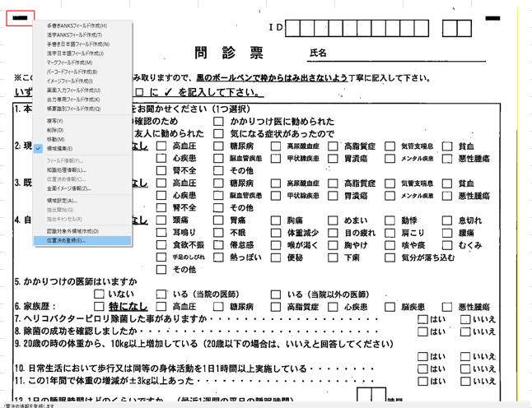Tick the めまい checkbox

333,221
